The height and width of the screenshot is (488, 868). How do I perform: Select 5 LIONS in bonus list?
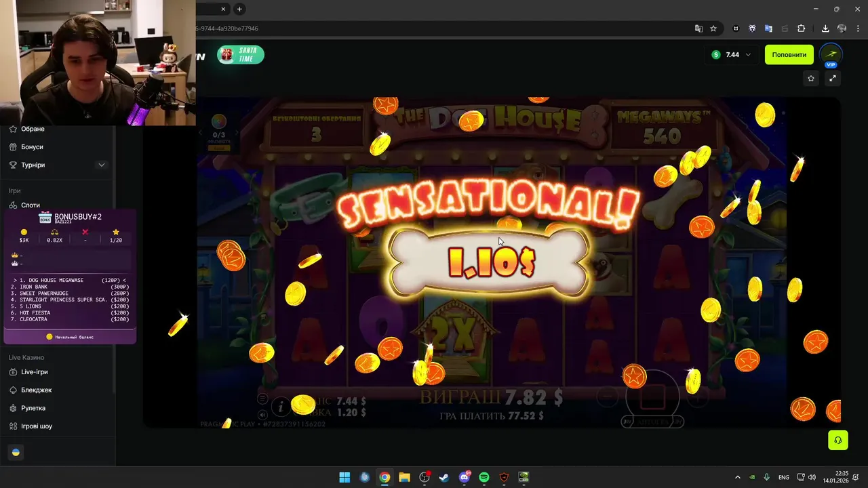(70, 306)
